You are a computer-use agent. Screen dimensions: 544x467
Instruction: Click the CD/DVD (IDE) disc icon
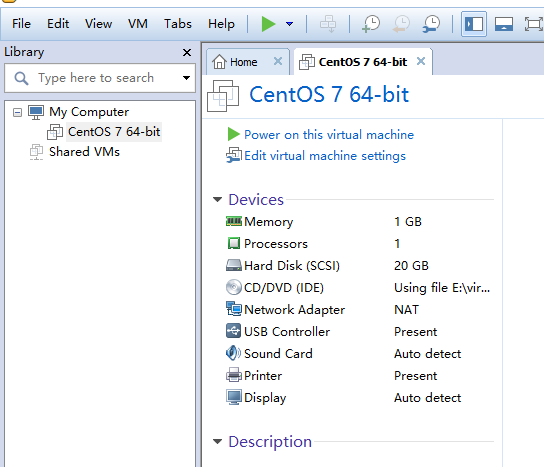click(x=233, y=287)
